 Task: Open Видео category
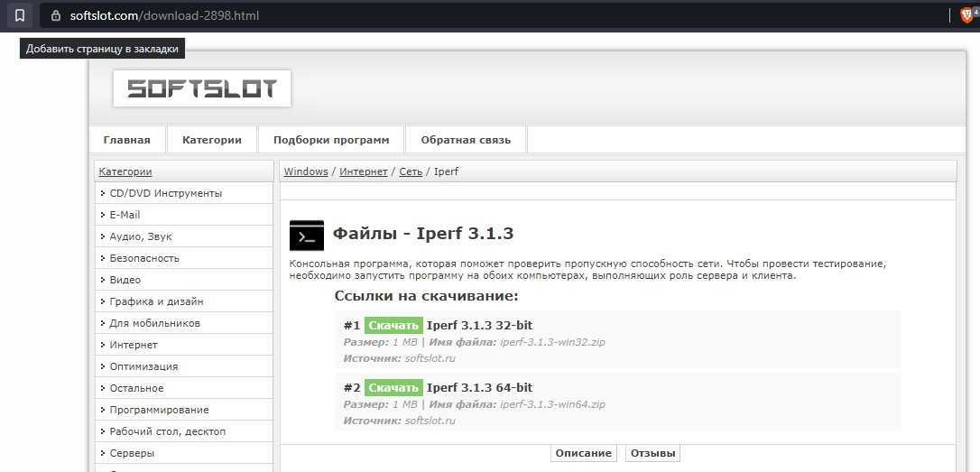[x=125, y=280]
